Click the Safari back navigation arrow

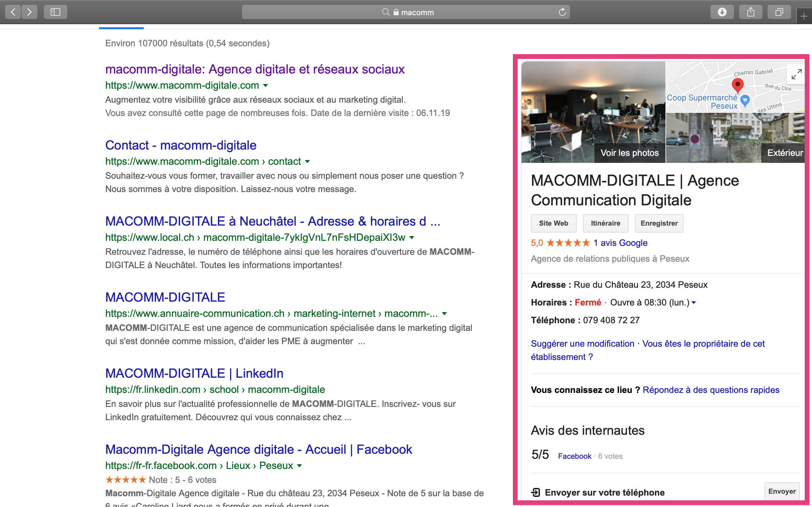click(x=13, y=12)
